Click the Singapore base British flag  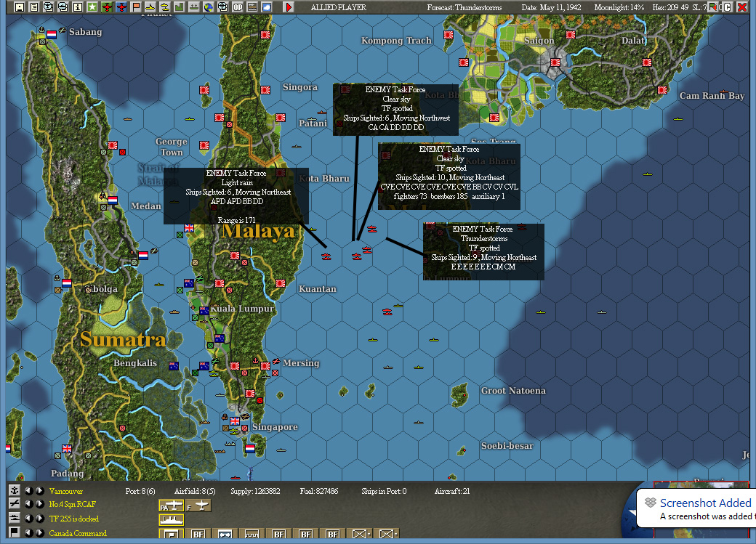pos(235,421)
